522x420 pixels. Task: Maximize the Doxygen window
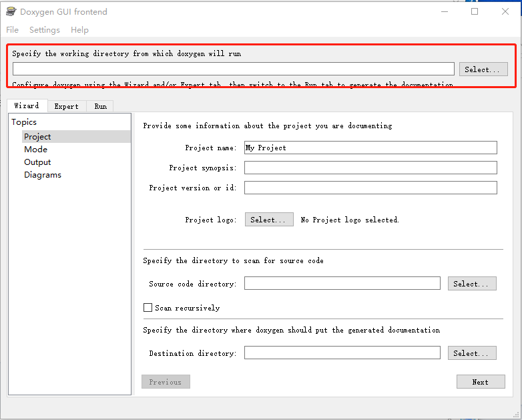click(x=475, y=11)
